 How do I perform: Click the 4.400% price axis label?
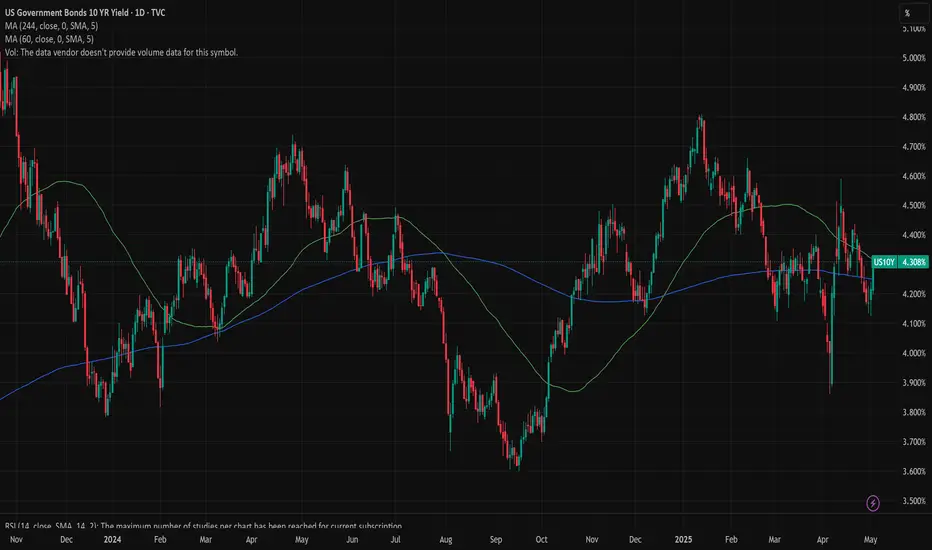(x=914, y=235)
